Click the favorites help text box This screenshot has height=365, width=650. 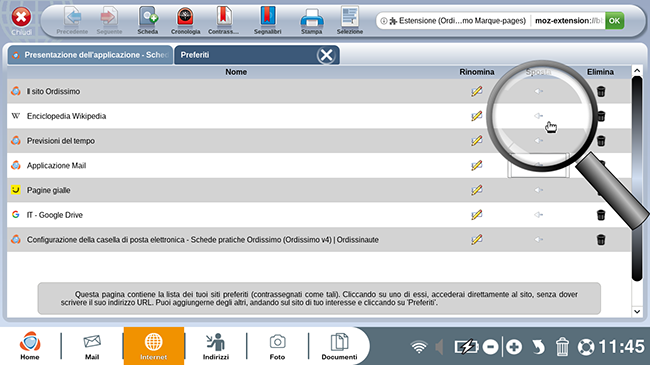[319, 298]
